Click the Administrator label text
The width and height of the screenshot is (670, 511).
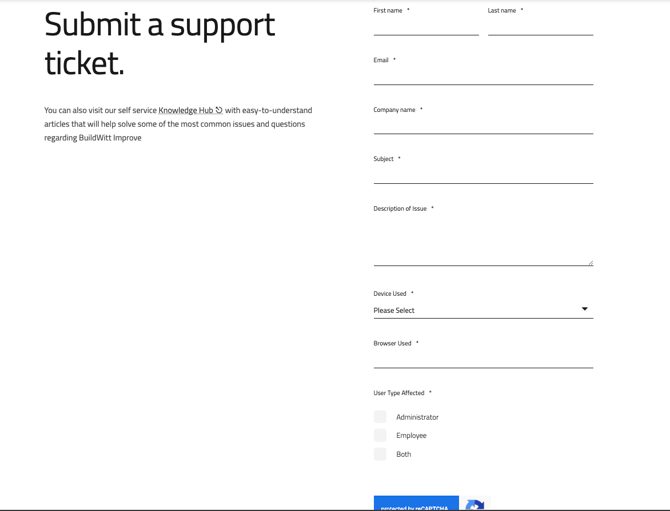click(x=417, y=417)
